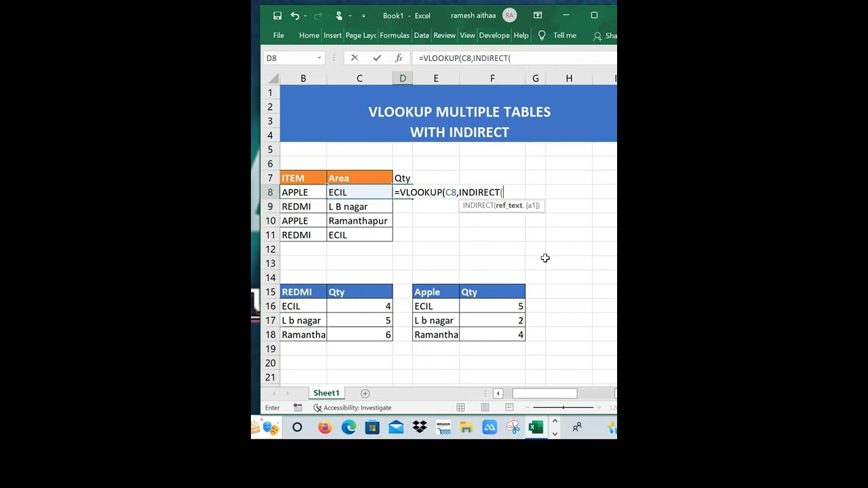Switch to Page Layout view icon
Viewport: 868px width, 488px height.
(x=485, y=407)
